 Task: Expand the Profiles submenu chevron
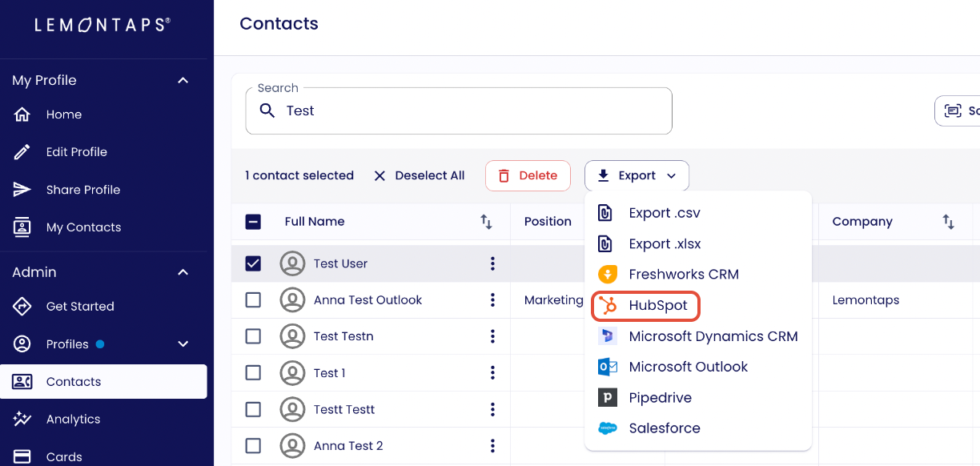(x=183, y=344)
